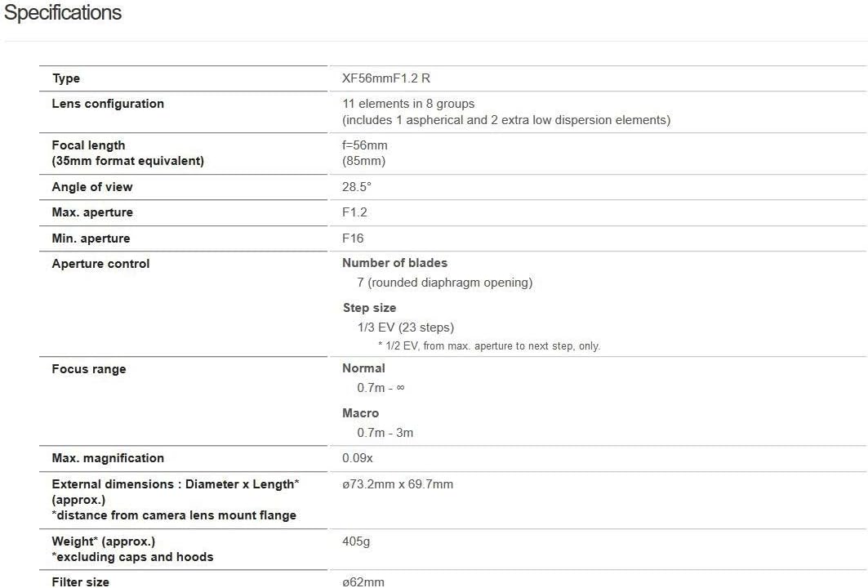Click the 405g weight value
868x588 pixels.
click(x=356, y=541)
